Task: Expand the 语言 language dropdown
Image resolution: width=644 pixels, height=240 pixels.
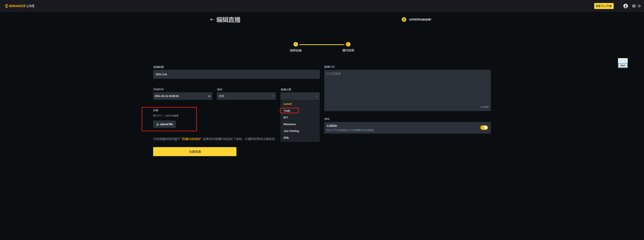Action: (x=246, y=96)
